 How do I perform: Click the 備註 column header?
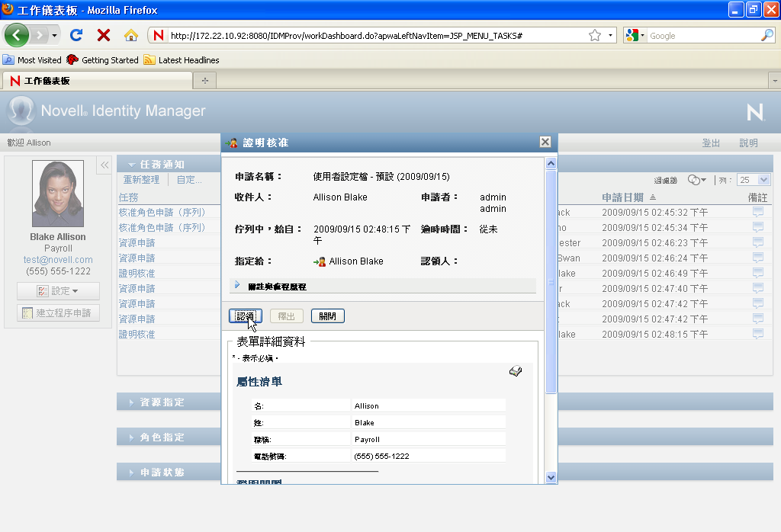click(x=757, y=197)
